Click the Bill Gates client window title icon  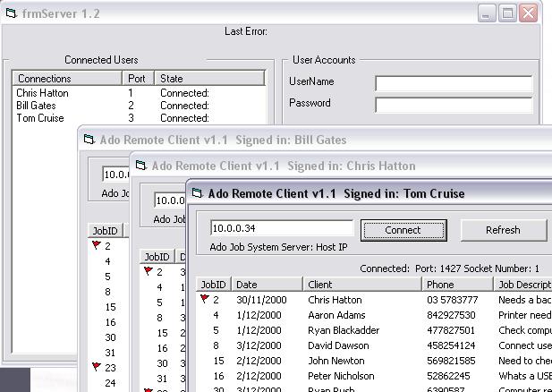tap(89, 140)
